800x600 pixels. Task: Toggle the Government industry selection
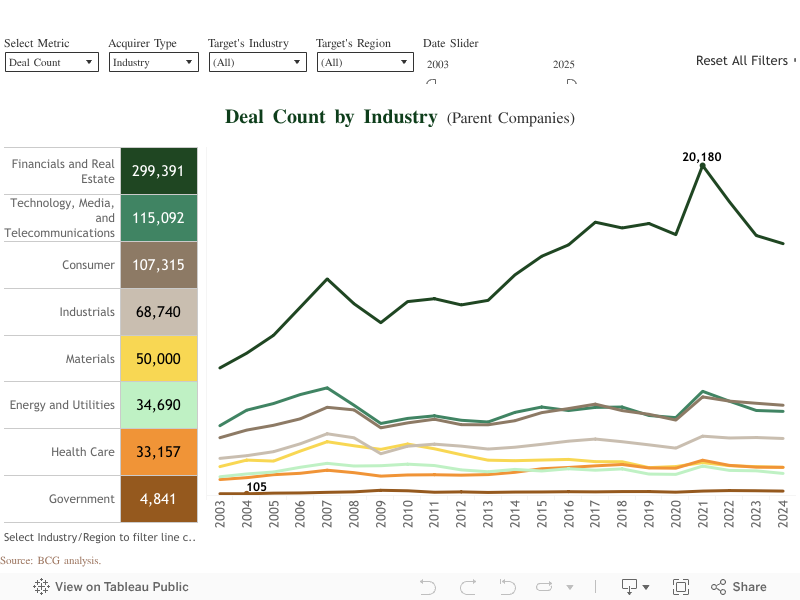tap(100, 498)
